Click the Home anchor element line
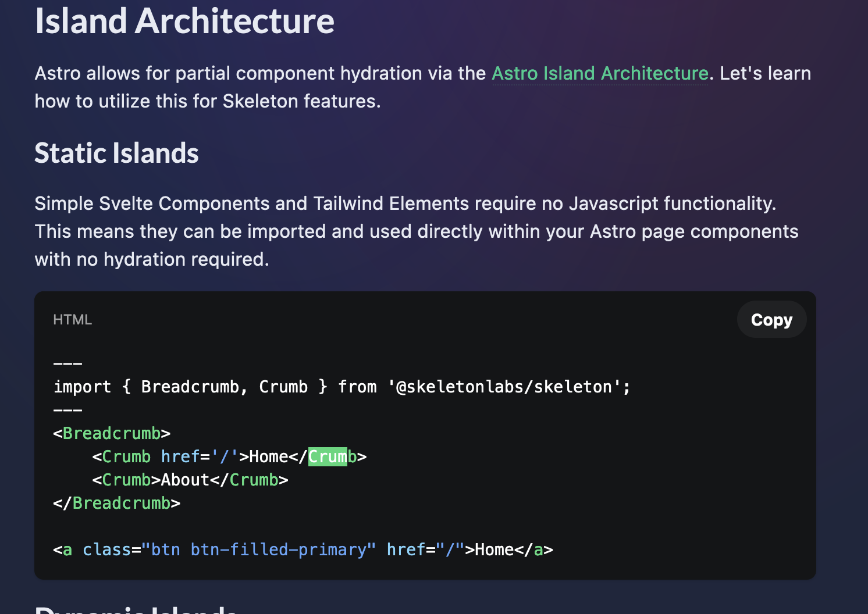The height and width of the screenshot is (614, 868). [x=303, y=549]
